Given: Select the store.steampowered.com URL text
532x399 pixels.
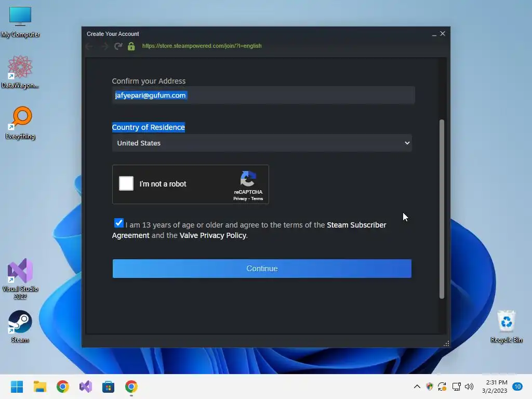Looking at the screenshot, I should point(202,46).
